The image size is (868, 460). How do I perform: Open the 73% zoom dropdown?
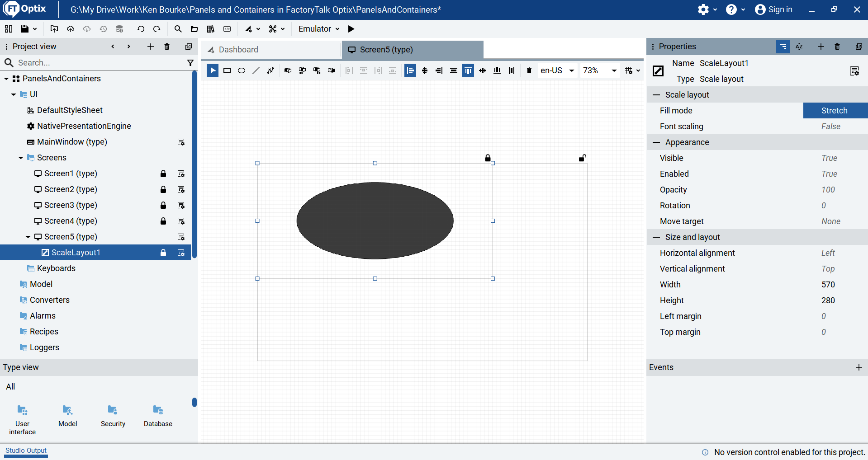(x=600, y=70)
